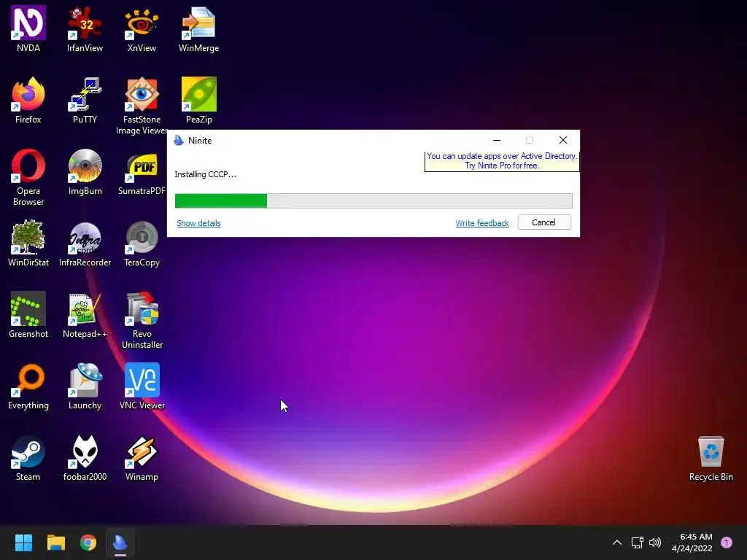This screenshot has height=560, width=747.
Task: Open the notification center badge
Action: 727,542
